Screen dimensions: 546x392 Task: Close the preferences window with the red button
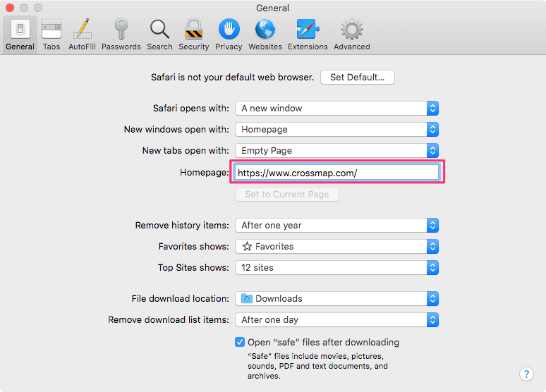(x=10, y=8)
